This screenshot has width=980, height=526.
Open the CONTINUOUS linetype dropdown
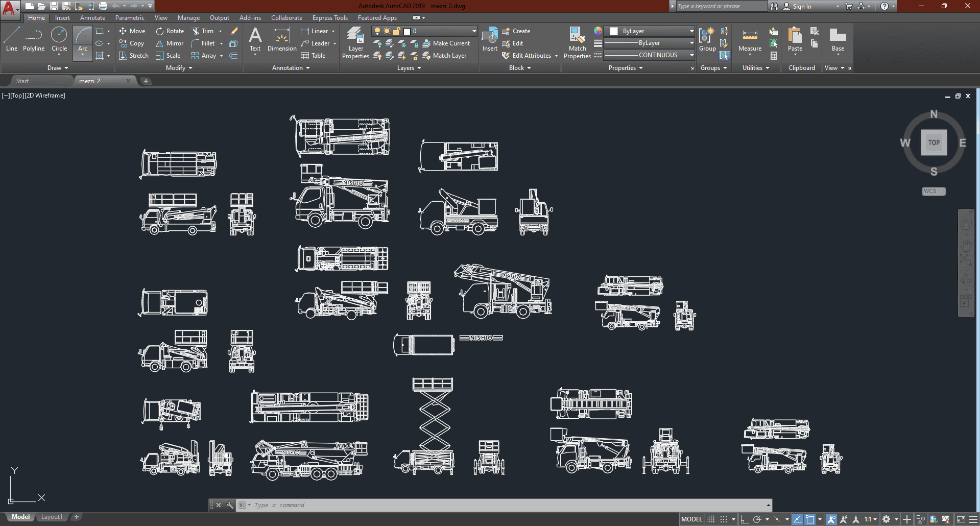tap(691, 55)
